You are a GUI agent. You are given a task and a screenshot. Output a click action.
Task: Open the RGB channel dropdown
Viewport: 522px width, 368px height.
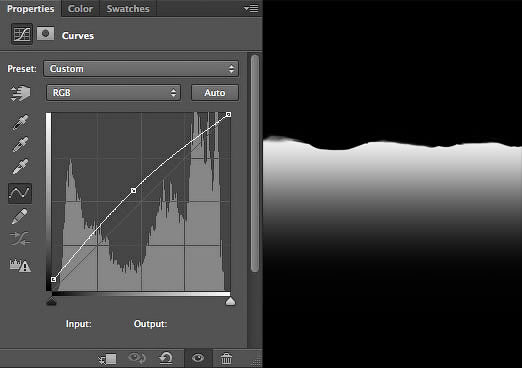[x=113, y=93]
